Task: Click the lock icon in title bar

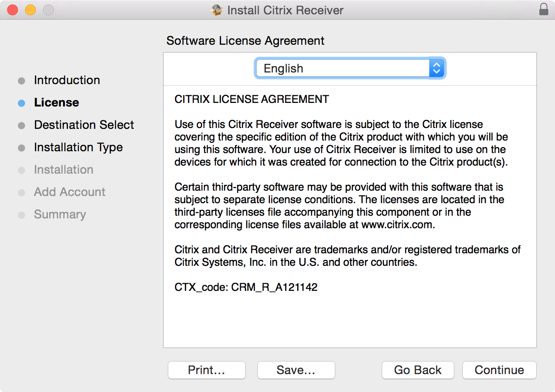Action: coord(544,9)
